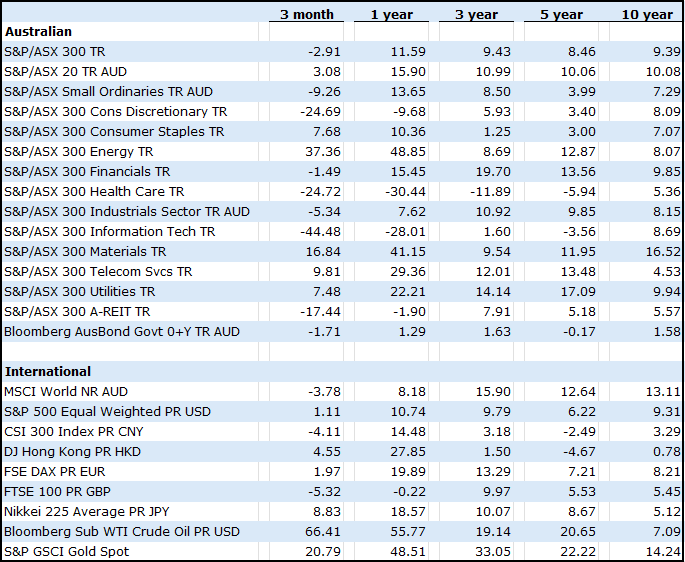
Task: Click the Gold Spot 10 year value 14.24
Action: pos(663,552)
